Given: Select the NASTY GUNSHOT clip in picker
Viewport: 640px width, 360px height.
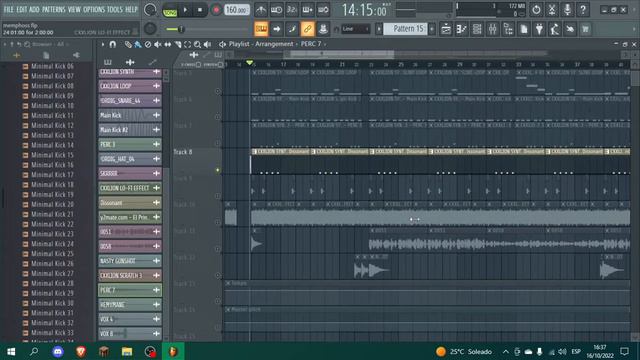Looking at the screenshot, I should 130,261.
